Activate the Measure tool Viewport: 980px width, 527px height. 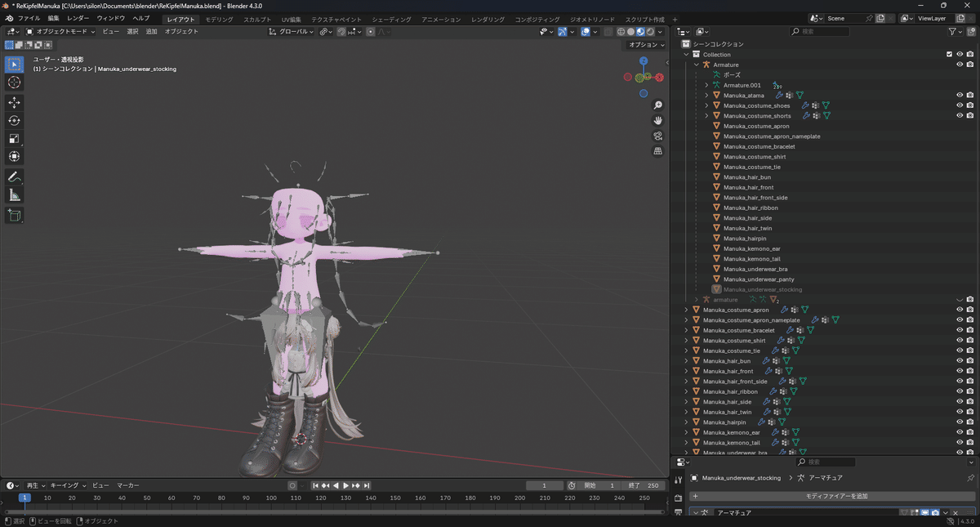point(14,194)
